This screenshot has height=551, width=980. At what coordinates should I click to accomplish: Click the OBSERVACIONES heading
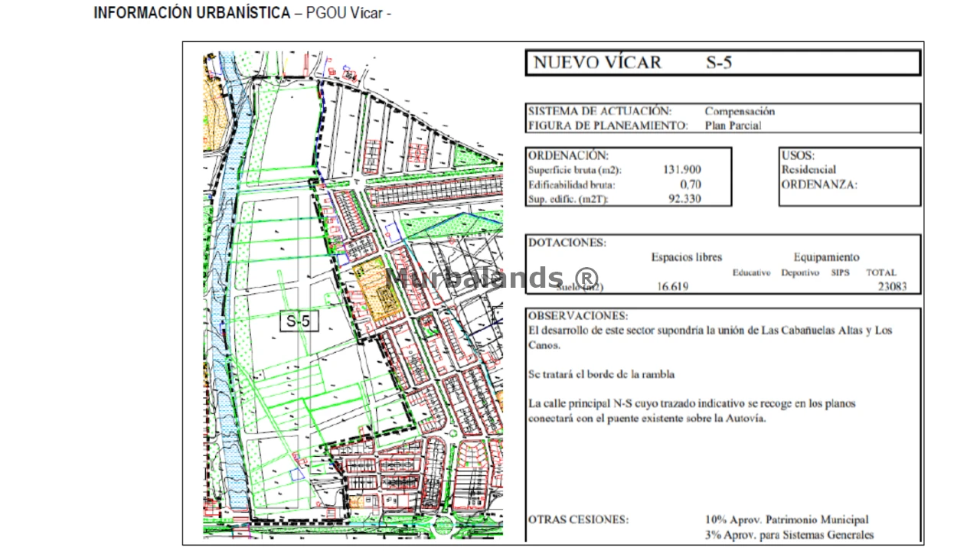point(577,315)
